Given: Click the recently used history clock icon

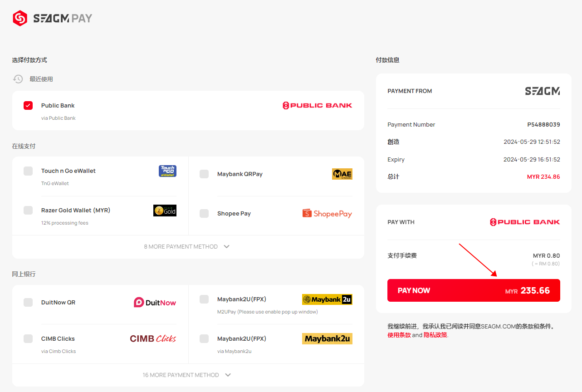Looking at the screenshot, I should [18, 79].
